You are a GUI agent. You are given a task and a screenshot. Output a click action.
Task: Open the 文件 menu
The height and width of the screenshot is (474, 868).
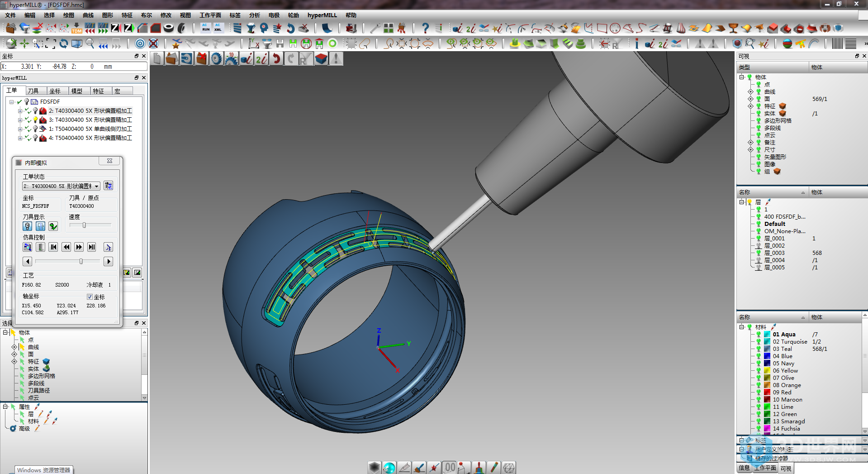click(x=10, y=15)
